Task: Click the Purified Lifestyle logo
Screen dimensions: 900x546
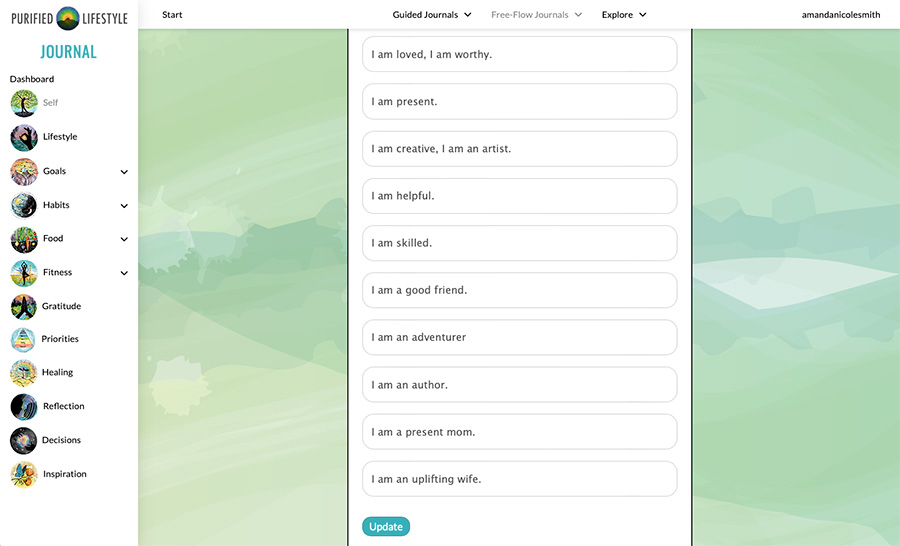Action: click(x=68, y=18)
